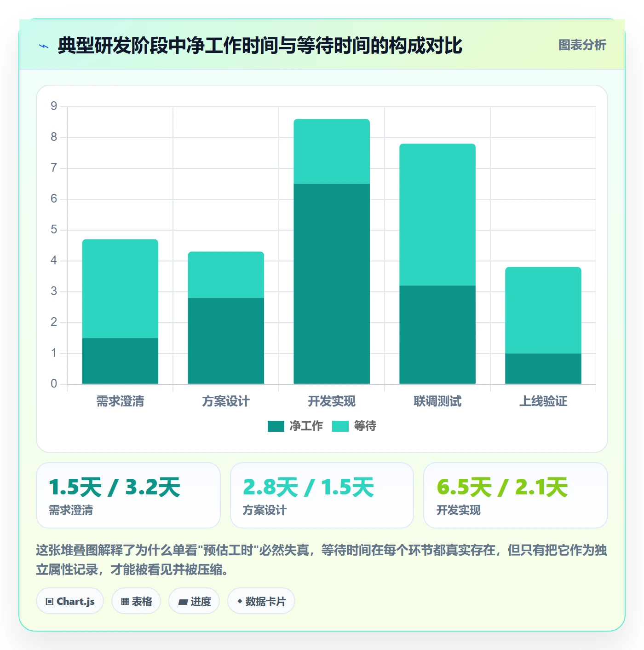Click the 上线验证 x-axis label
Viewport: 644px width, 650px height.
[543, 401]
